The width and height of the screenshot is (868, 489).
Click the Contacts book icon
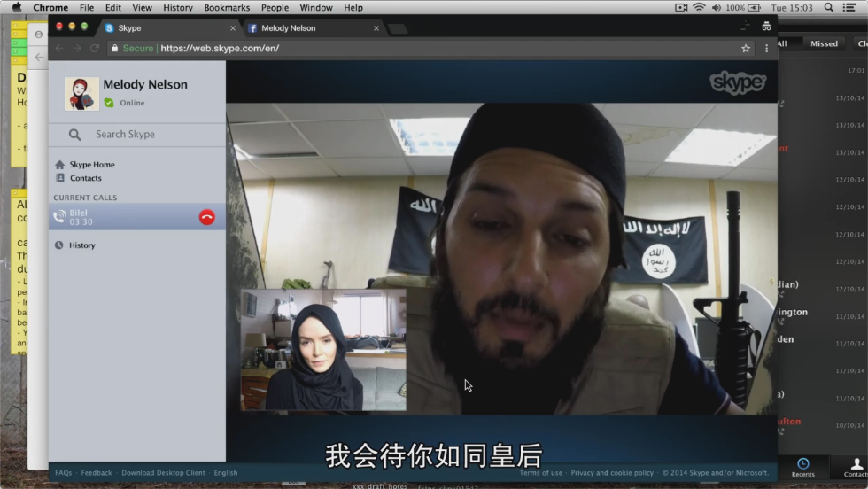(x=60, y=178)
